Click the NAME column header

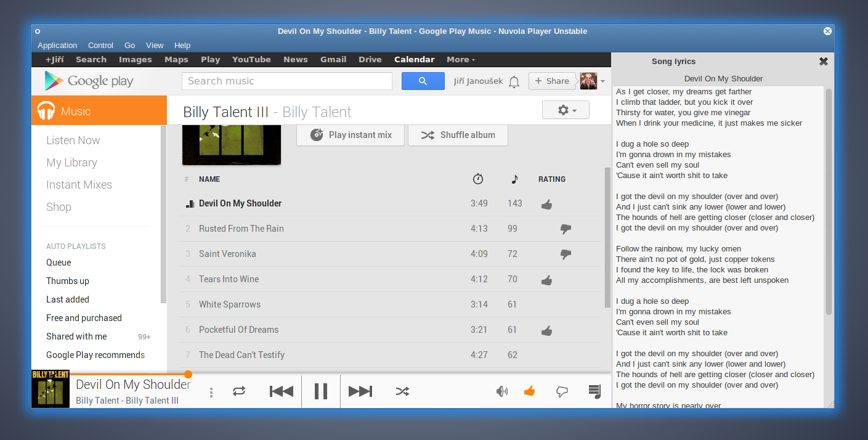click(x=209, y=179)
